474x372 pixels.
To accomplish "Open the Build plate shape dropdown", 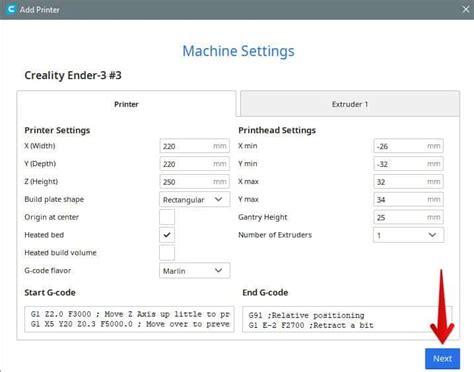I will [195, 199].
